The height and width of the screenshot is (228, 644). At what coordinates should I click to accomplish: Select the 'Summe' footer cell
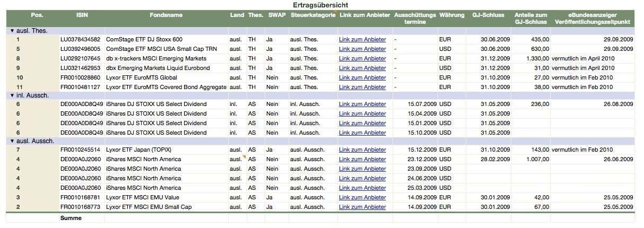coord(71,217)
